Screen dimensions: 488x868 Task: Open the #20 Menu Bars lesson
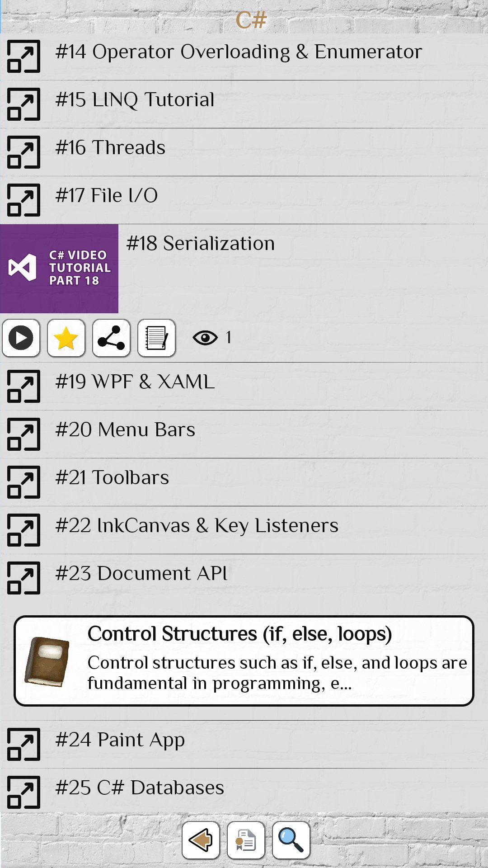tap(125, 430)
